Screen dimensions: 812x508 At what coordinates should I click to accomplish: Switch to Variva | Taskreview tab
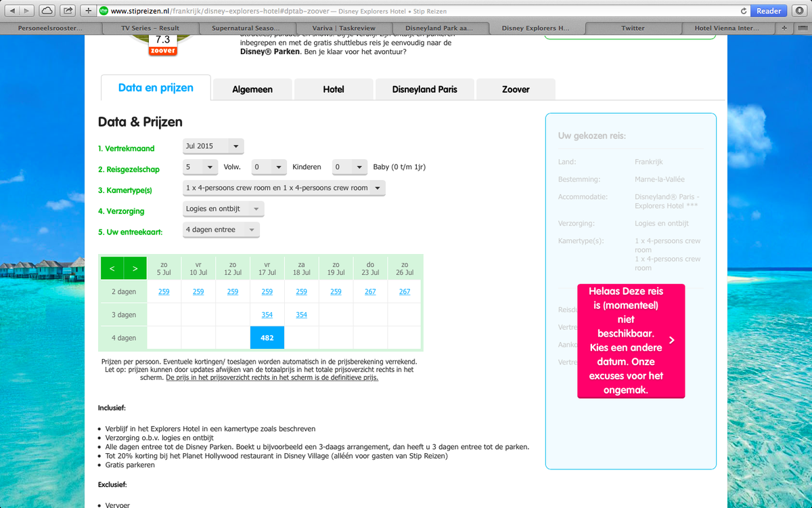[x=343, y=28]
